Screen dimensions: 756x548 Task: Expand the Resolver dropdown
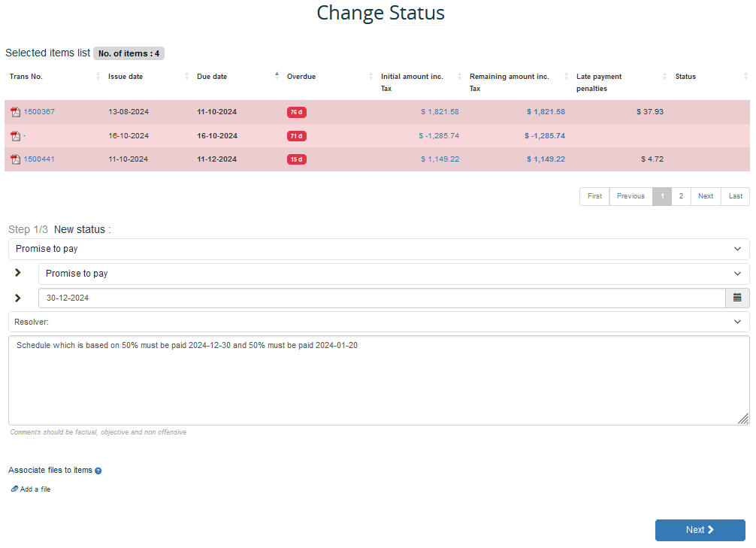[x=378, y=322]
